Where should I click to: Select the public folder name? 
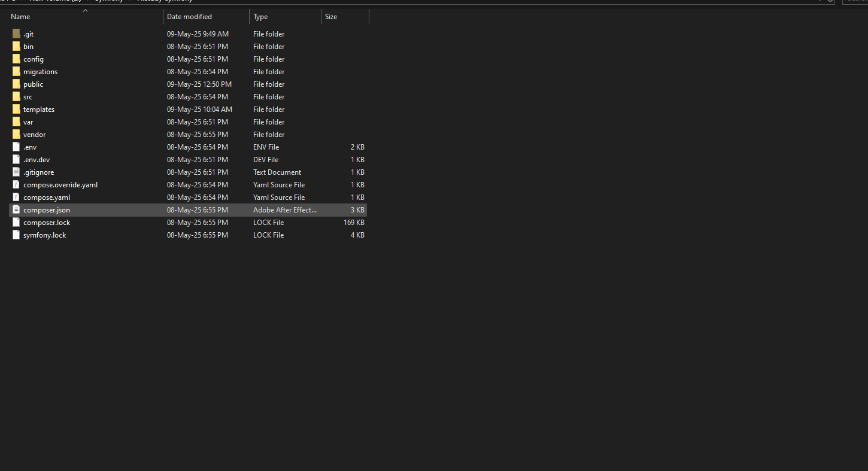click(x=33, y=84)
